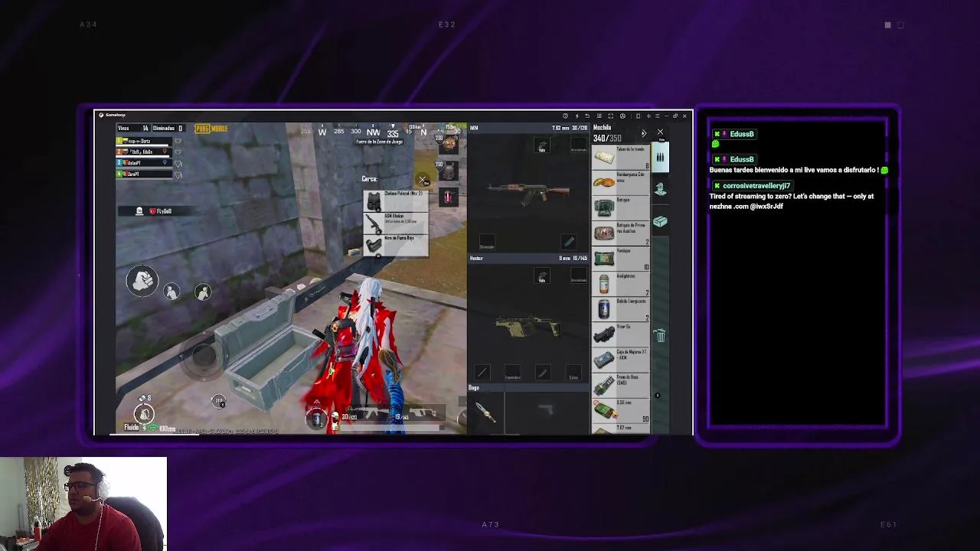
Task: Close the Mochila backpack panel
Action: click(x=660, y=132)
